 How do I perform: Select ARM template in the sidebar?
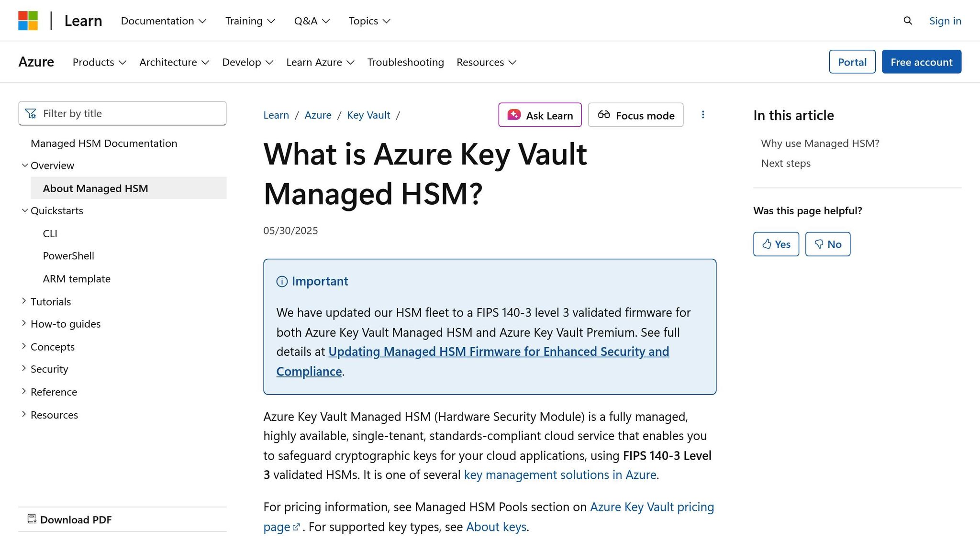pyautogui.click(x=77, y=279)
